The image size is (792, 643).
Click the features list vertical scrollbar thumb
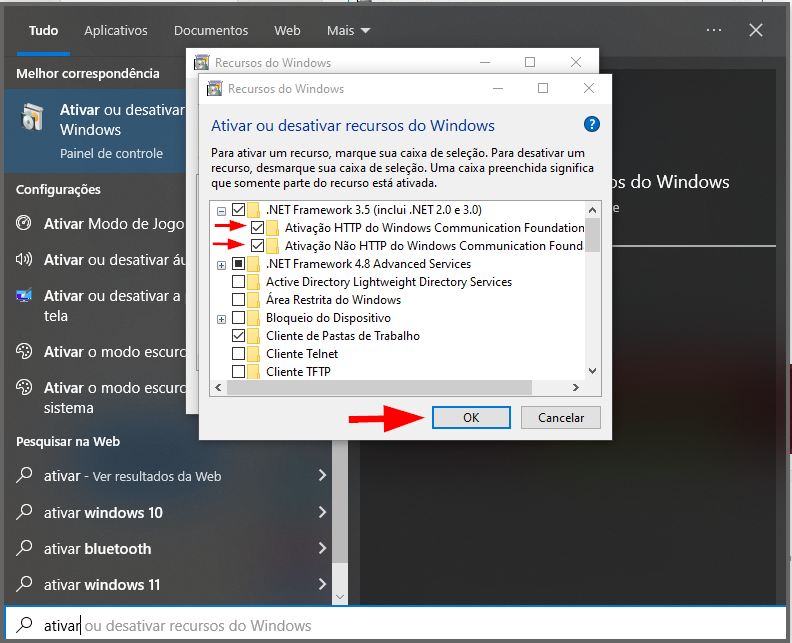592,235
